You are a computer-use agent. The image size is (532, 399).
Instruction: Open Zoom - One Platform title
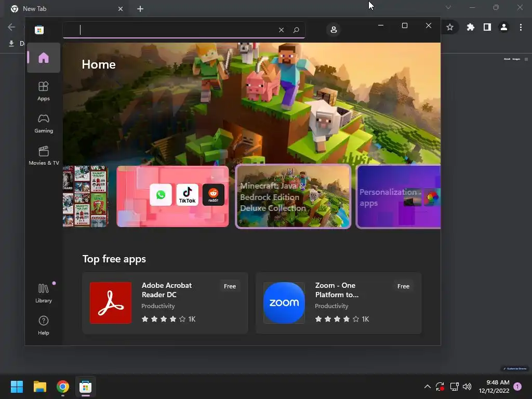pos(337,290)
